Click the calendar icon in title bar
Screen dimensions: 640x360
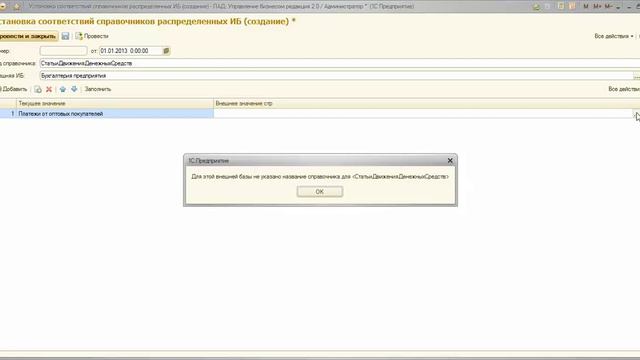pos(572,7)
